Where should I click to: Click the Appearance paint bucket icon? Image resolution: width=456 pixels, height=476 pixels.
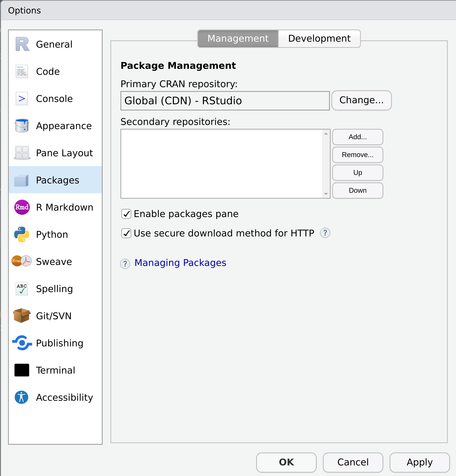point(22,126)
